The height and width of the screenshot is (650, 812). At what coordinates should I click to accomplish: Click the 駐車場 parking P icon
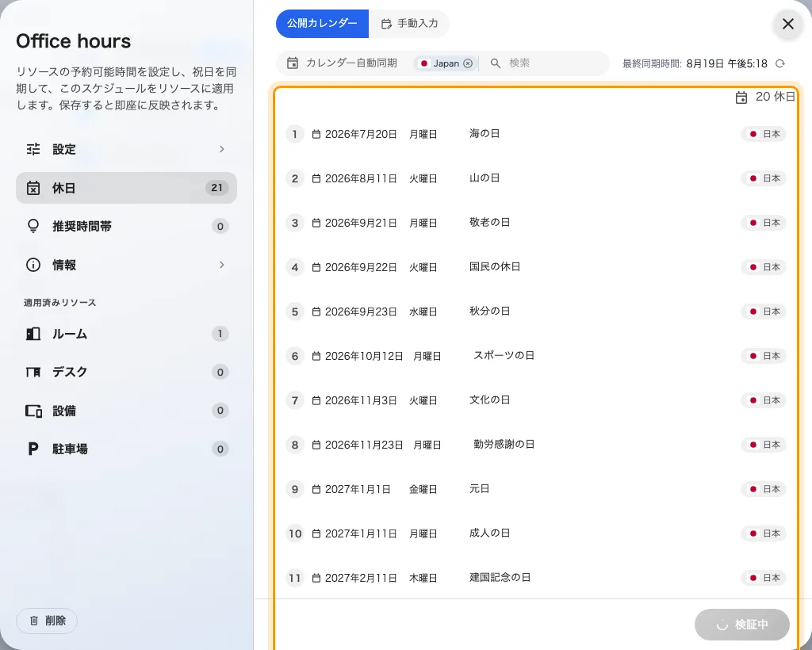33,449
